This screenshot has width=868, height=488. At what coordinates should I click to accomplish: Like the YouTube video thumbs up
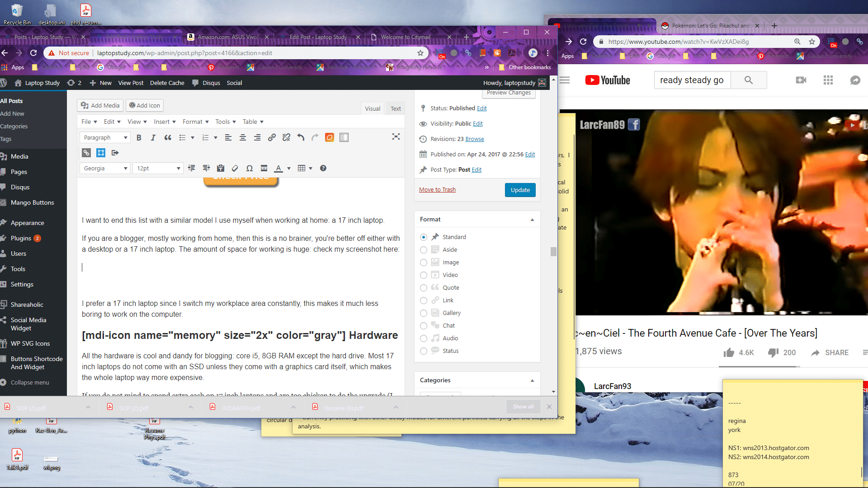[x=729, y=353]
